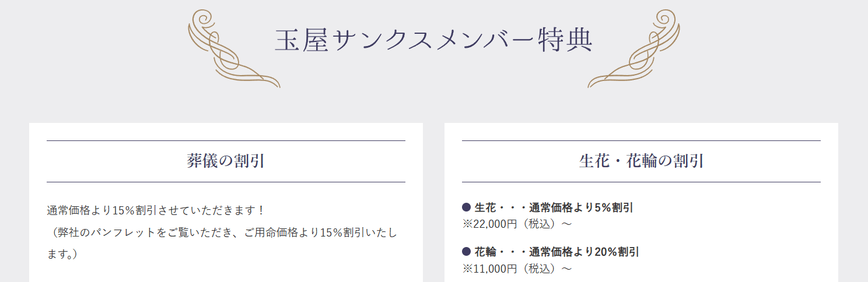Click the red ※ mark before 11,000円
Image resolution: width=868 pixels, height=282 pixels.
467,268
